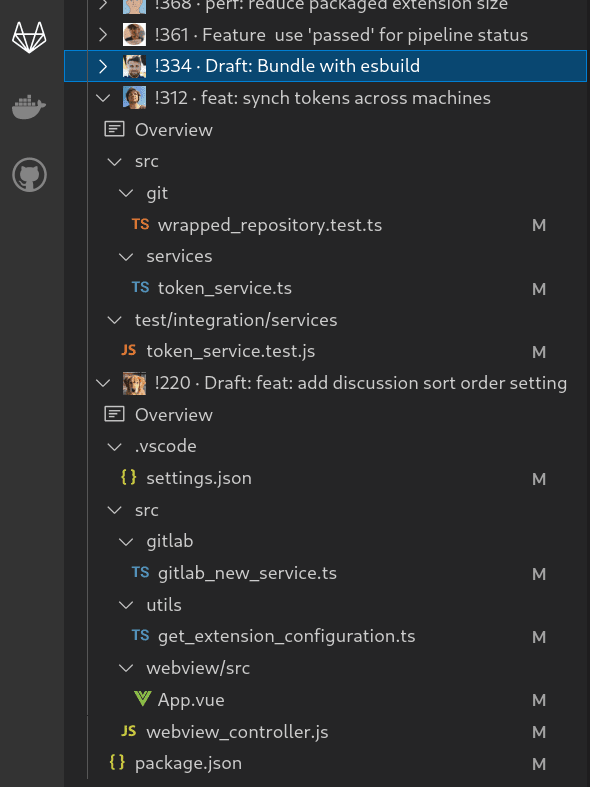Collapse src folder under !312

[x=115, y=162]
